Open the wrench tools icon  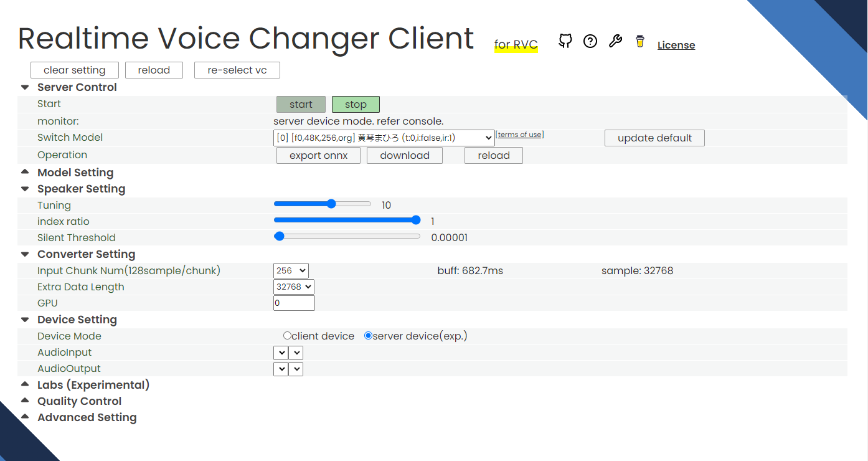click(x=615, y=41)
